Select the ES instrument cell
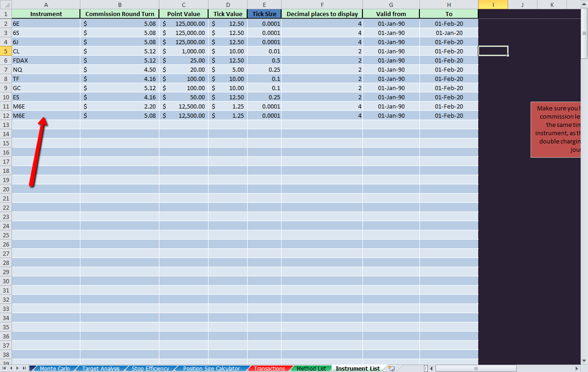 (46, 97)
